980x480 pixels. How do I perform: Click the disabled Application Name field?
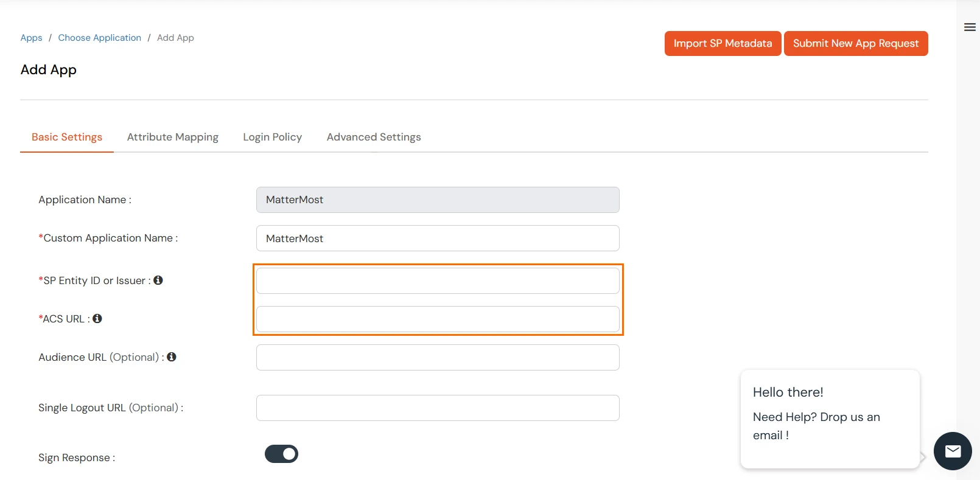click(438, 200)
